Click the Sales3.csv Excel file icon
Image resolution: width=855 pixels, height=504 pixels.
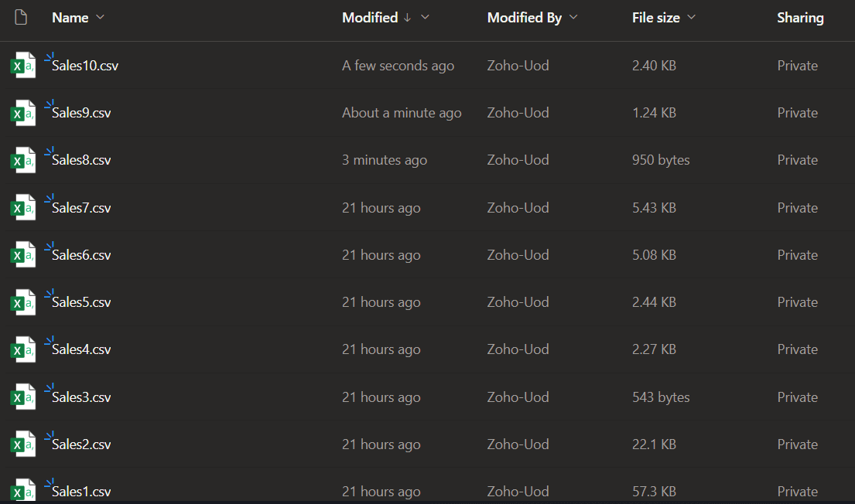(x=22, y=398)
